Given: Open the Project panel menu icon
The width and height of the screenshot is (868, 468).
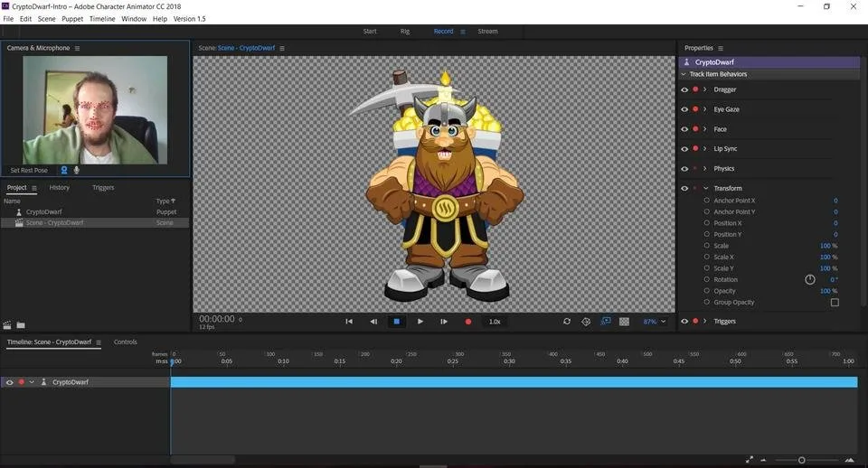Looking at the screenshot, I should coord(34,188).
